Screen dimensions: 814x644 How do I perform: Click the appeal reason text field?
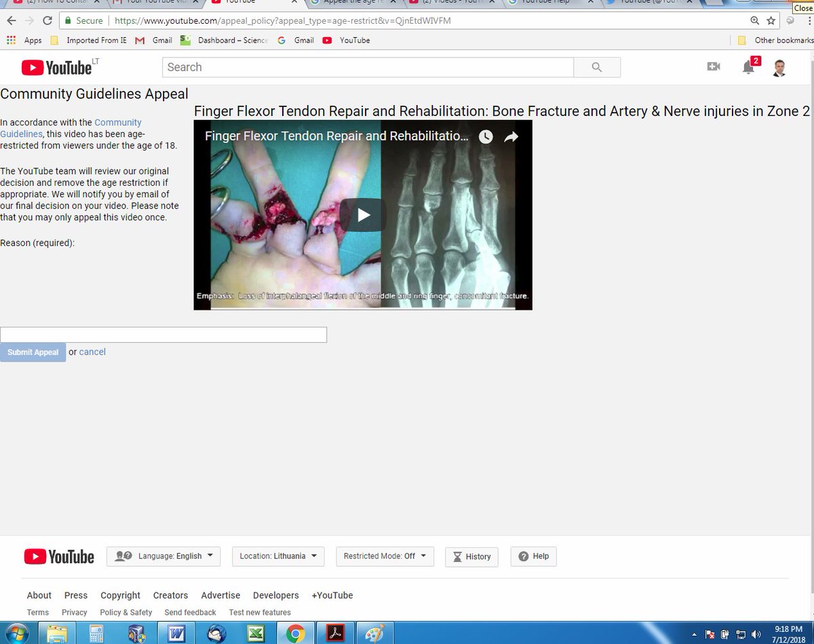(x=163, y=334)
